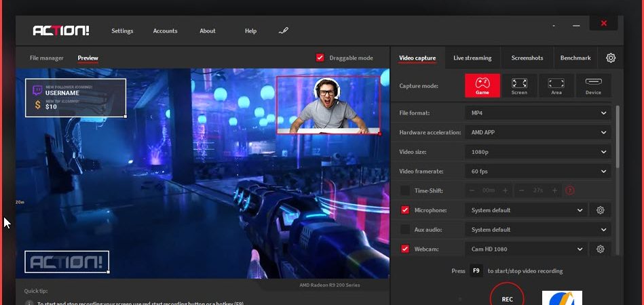The height and width of the screenshot is (305, 644).
Task: Enable the Time-Shift checkbox
Action: pyautogui.click(x=405, y=190)
